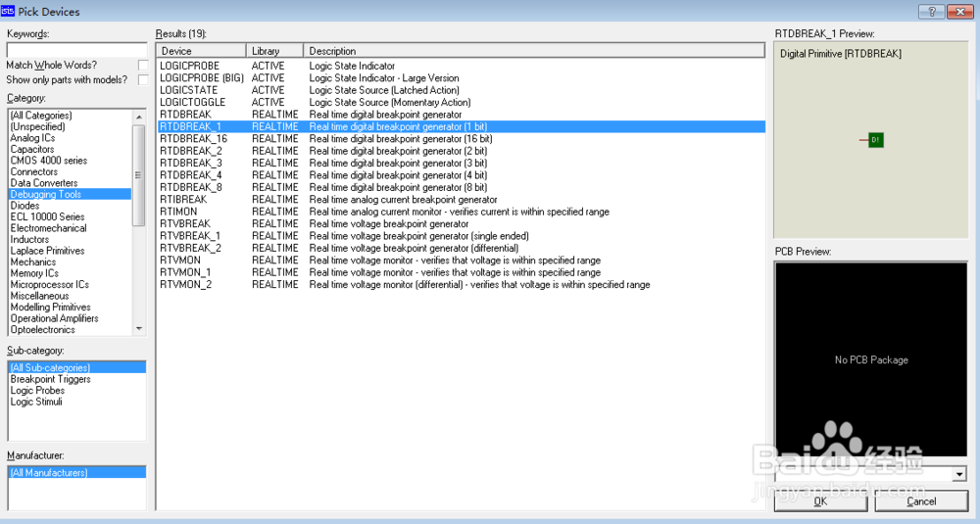The image size is (980, 524).
Task: Select Operational Amplifiers category
Action: click(70, 318)
